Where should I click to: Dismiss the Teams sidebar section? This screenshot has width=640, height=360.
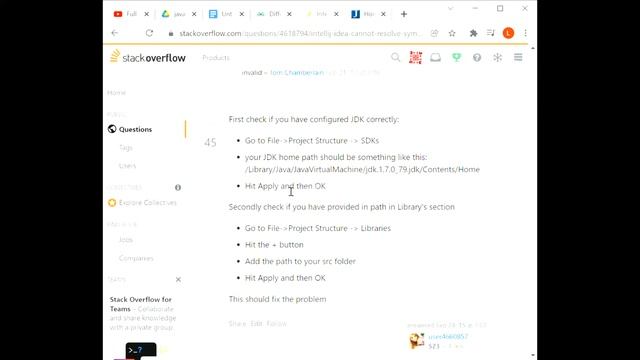tap(178, 280)
